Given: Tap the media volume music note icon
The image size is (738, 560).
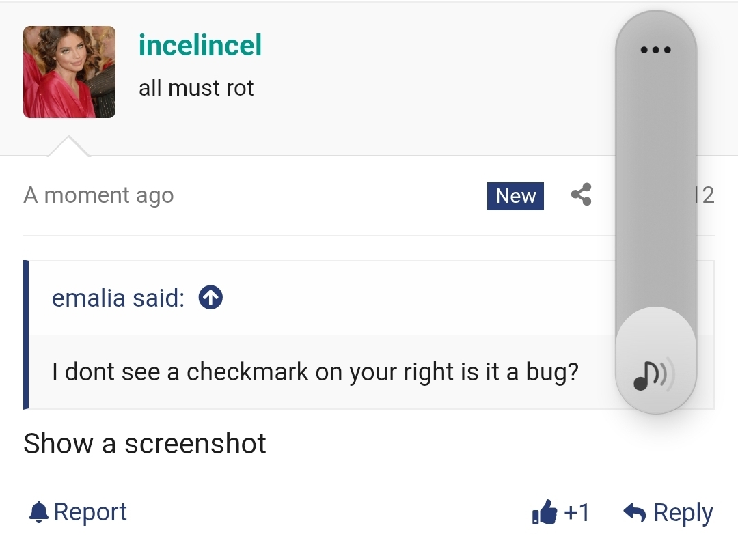Looking at the screenshot, I should (653, 375).
